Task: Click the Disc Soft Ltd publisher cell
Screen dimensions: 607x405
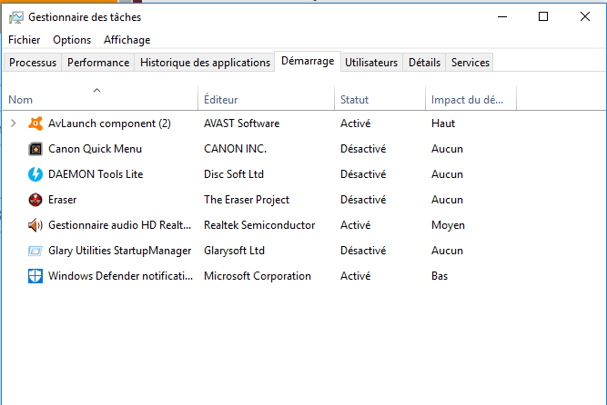Action: (x=234, y=174)
